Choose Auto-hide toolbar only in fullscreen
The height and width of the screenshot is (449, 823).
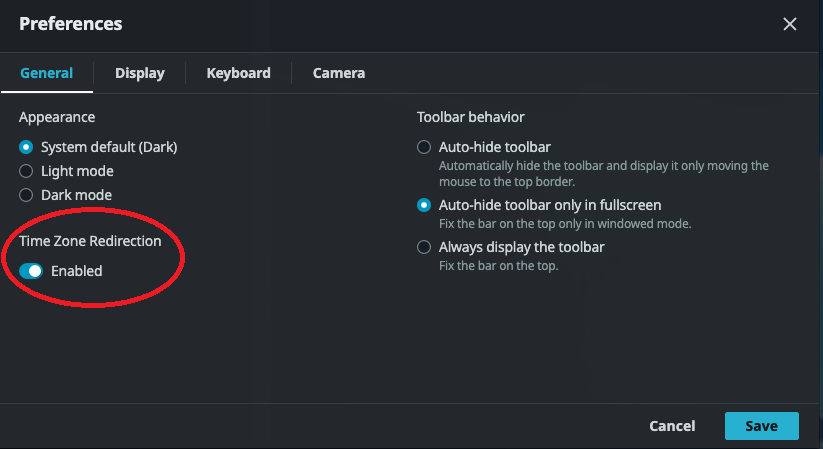point(424,205)
